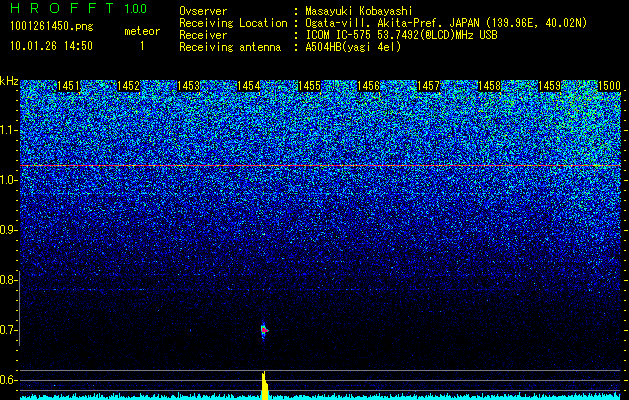Click the date stamp 10.01.26 14:50

coord(51,46)
